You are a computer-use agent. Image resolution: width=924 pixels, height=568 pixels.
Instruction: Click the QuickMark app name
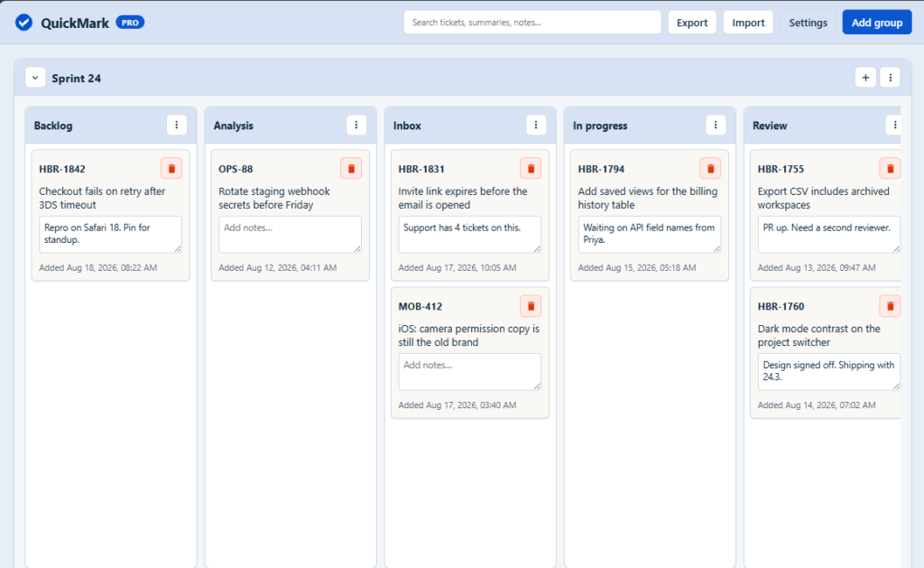coord(75,23)
